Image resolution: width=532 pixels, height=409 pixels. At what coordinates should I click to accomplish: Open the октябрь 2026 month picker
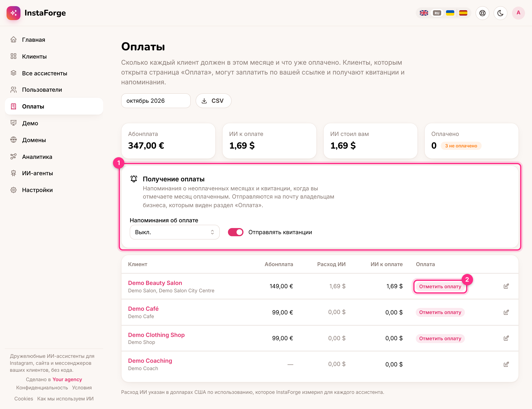point(156,101)
